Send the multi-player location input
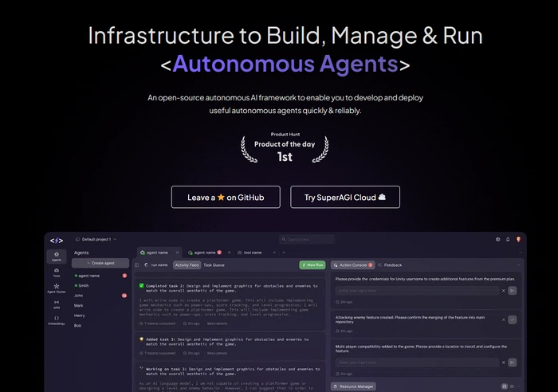 pyautogui.click(x=513, y=363)
